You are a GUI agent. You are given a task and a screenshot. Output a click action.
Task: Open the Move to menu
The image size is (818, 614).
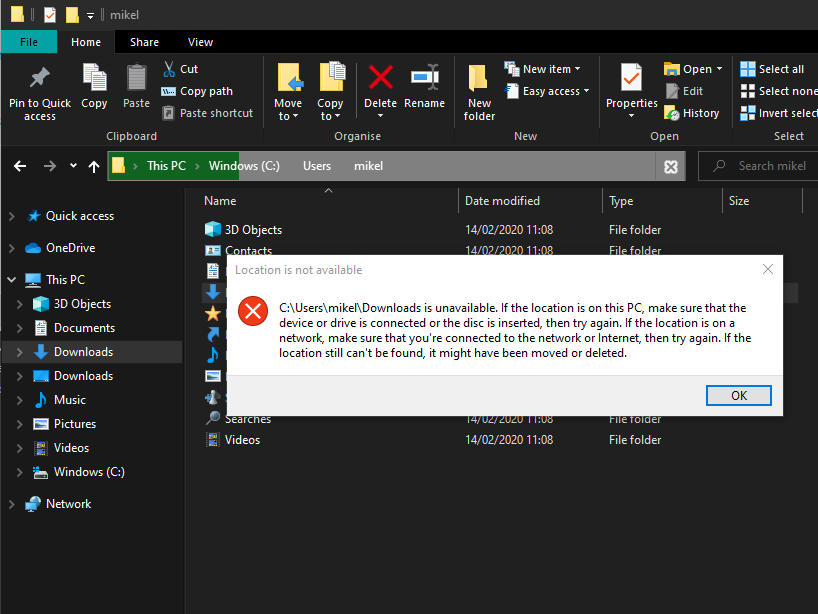pyautogui.click(x=288, y=93)
